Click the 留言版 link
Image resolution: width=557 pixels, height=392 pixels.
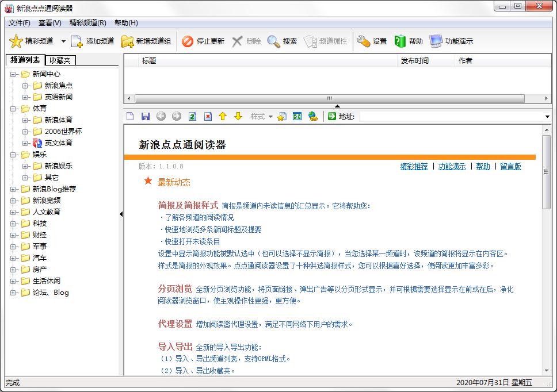coord(510,167)
